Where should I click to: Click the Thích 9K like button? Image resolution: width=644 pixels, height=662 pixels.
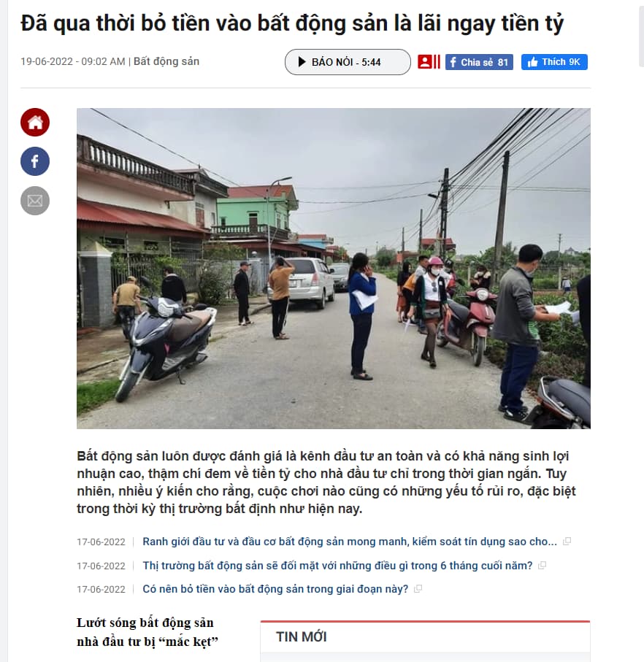(x=554, y=62)
